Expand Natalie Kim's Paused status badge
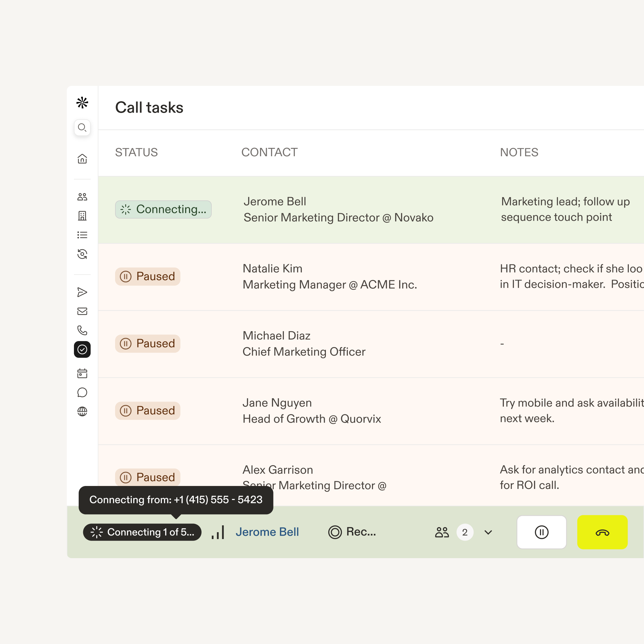Screen dimensions: 644x644 click(148, 276)
